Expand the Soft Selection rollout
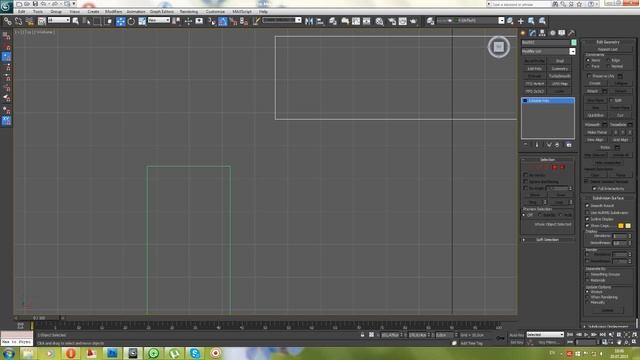 547,240
